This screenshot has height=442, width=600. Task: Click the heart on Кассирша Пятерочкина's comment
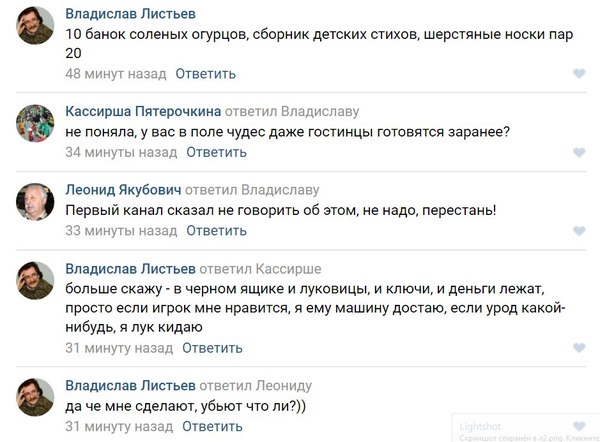tap(579, 153)
